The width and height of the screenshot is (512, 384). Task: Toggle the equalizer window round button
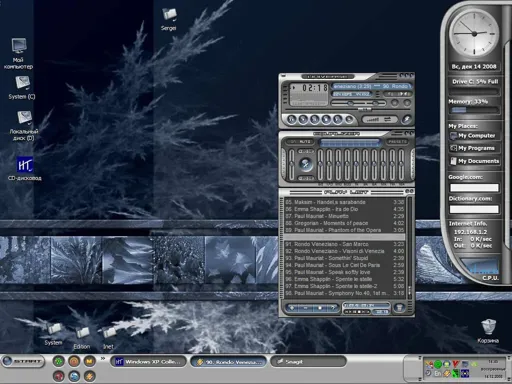pyautogui.click(x=394, y=103)
